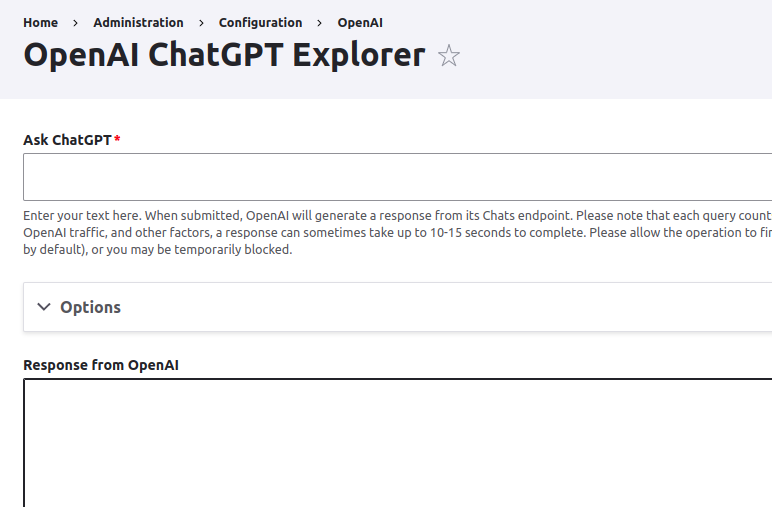Click the Ask ChatGPT field label
The height and width of the screenshot is (507, 772).
click(67, 140)
